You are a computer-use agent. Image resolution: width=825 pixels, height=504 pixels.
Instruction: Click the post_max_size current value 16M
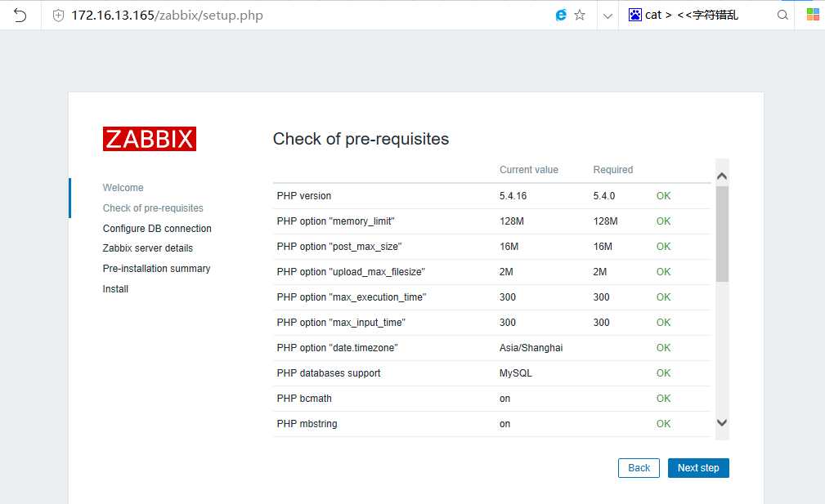pyautogui.click(x=509, y=247)
